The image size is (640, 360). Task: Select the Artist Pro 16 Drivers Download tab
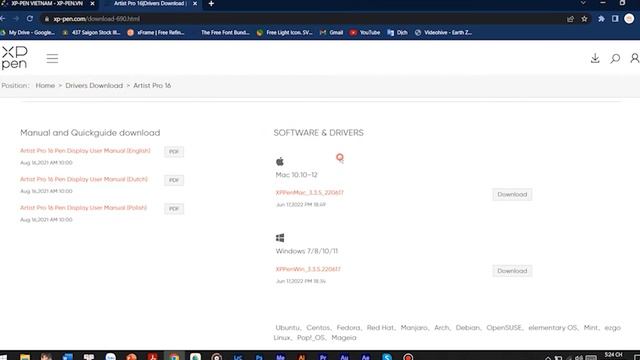click(150, 4)
